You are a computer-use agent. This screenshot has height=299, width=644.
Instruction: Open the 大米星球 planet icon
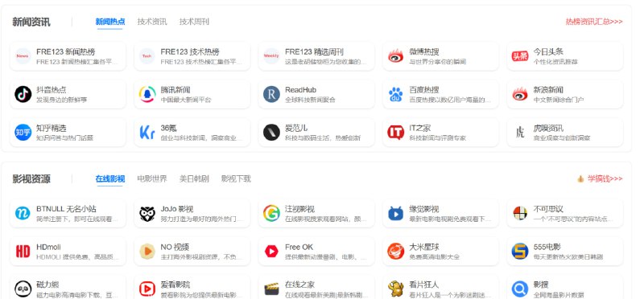click(395, 251)
